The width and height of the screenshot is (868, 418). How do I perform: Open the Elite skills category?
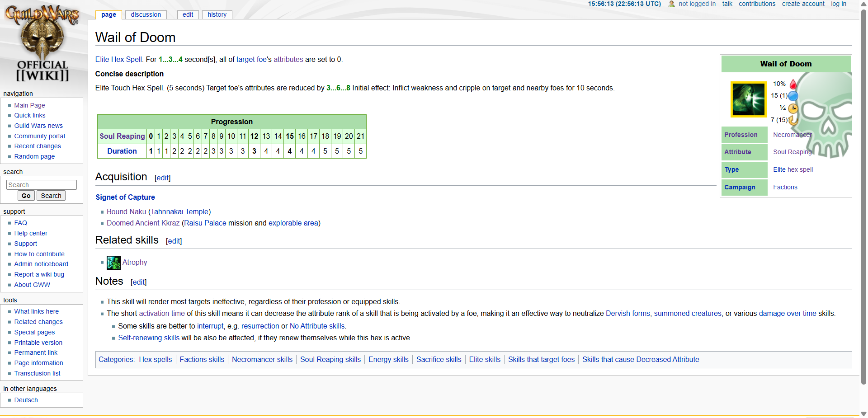coord(485,359)
